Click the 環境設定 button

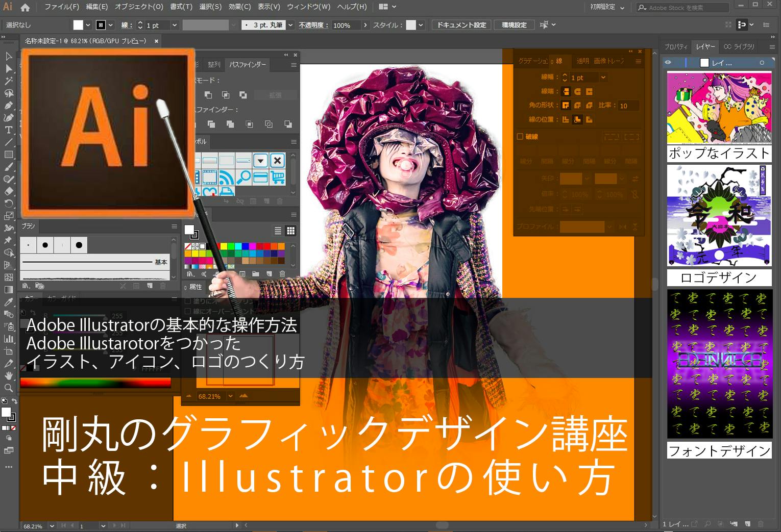pyautogui.click(x=514, y=25)
